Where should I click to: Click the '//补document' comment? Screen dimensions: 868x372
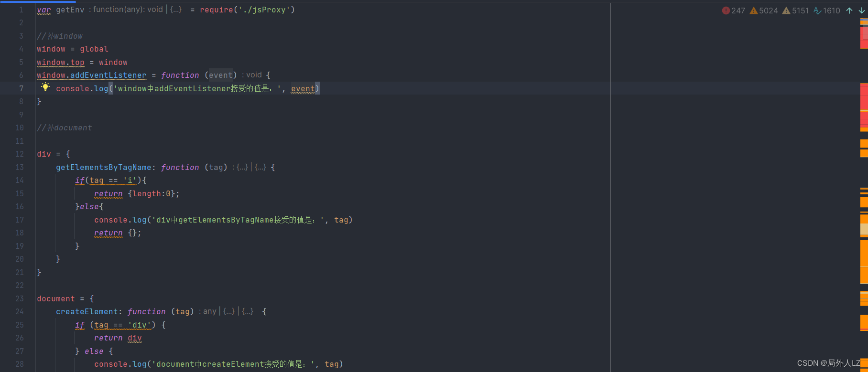(65, 128)
